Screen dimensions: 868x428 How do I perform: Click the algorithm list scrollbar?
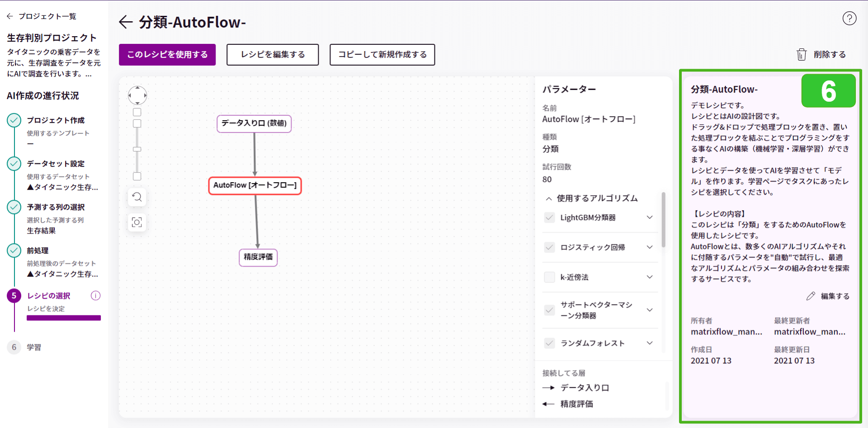(663, 220)
